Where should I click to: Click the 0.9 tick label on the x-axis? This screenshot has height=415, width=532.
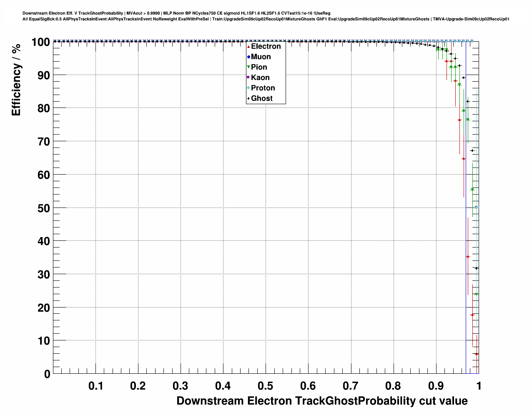click(x=436, y=386)
